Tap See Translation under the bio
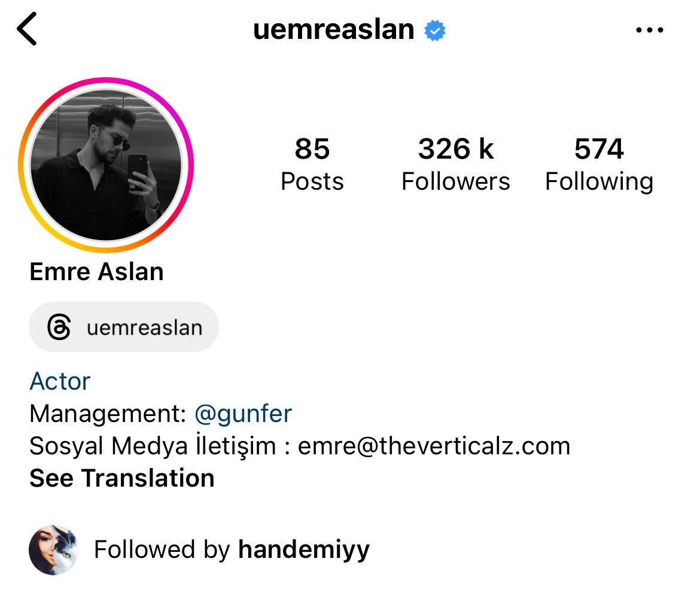The width and height of the screenshot is (700, 592). tap(122, 478)
